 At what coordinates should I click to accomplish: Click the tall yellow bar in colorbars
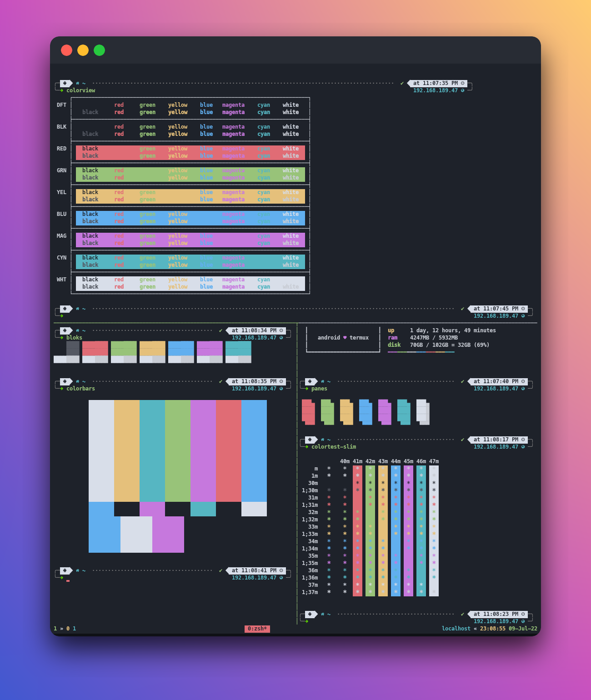pos(127,451)
